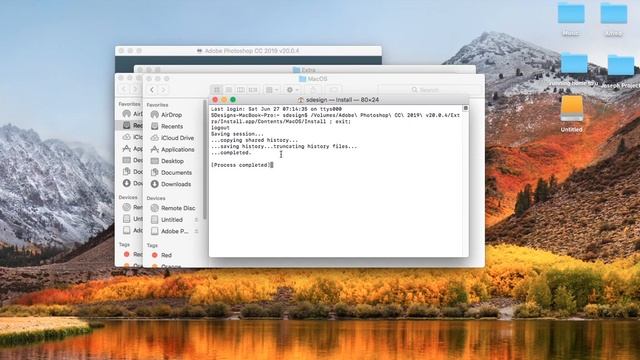
Task: Select Remote Disc under Devices in MacOS window
Action: [x=178, y=208]
